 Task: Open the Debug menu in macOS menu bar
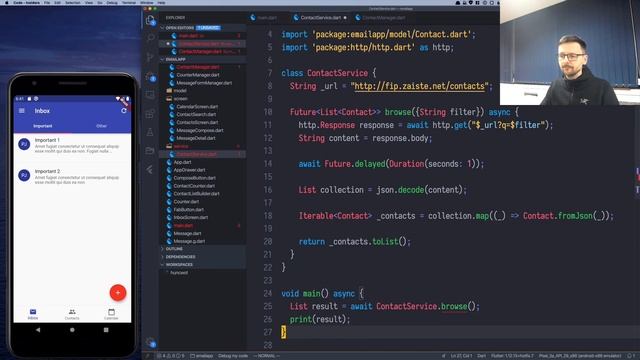(x=112, y=2)
